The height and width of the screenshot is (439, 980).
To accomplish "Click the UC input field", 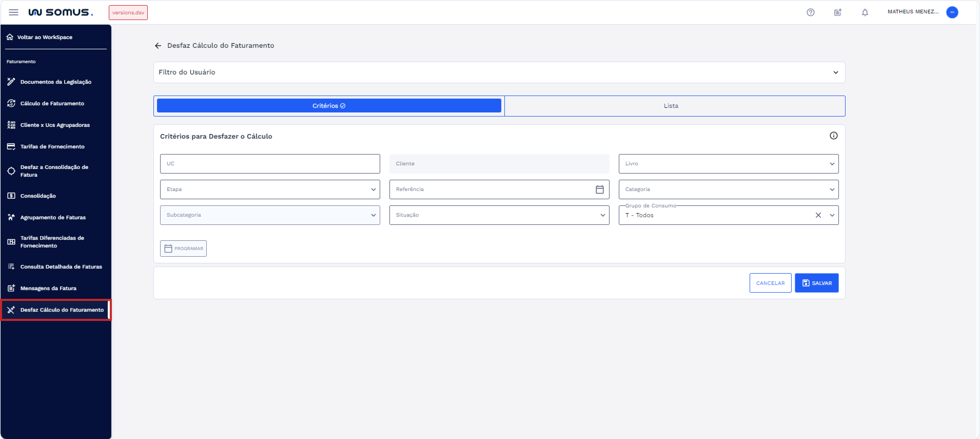I will [x=270, y=164].
